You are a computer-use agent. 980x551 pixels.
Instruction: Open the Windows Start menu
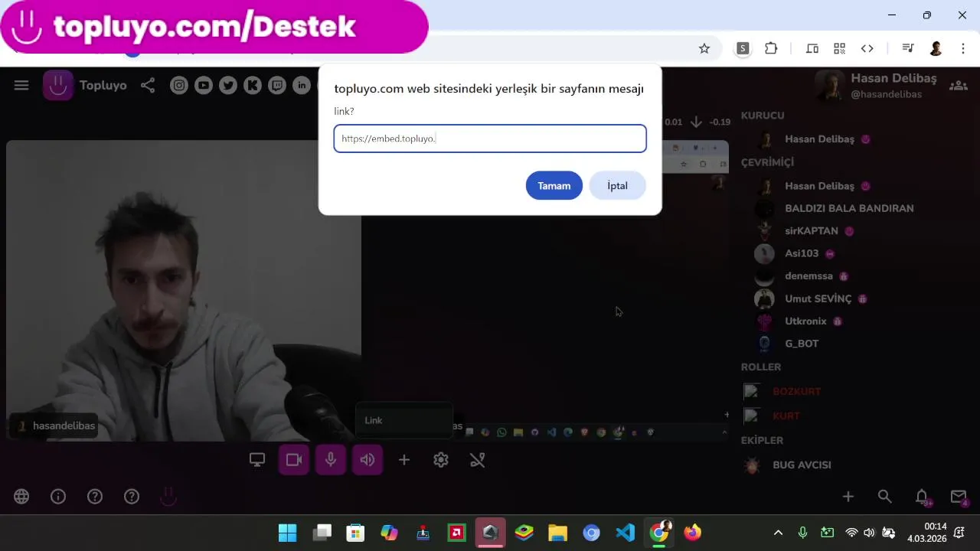pyautogui.click(x=288, y=533)
